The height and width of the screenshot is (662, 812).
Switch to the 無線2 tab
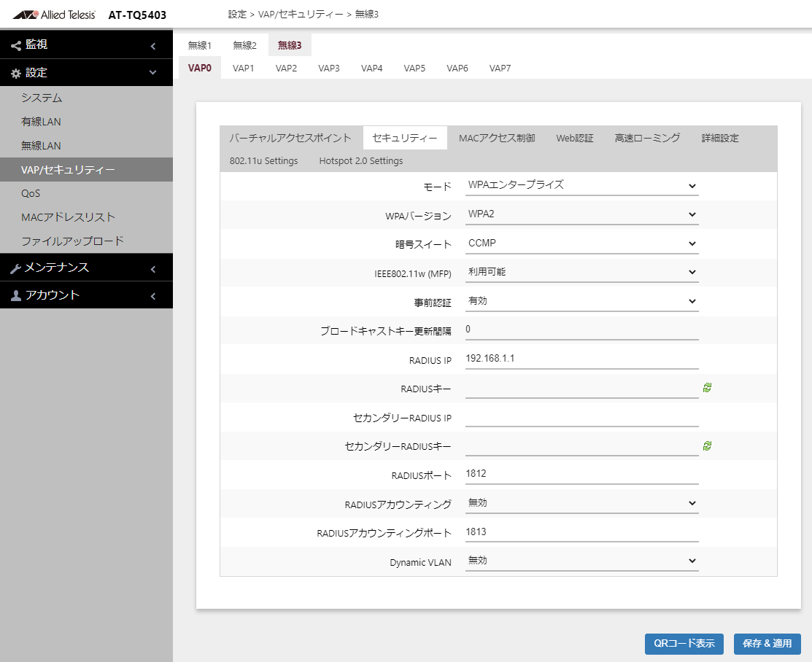(x=244, y=44)
